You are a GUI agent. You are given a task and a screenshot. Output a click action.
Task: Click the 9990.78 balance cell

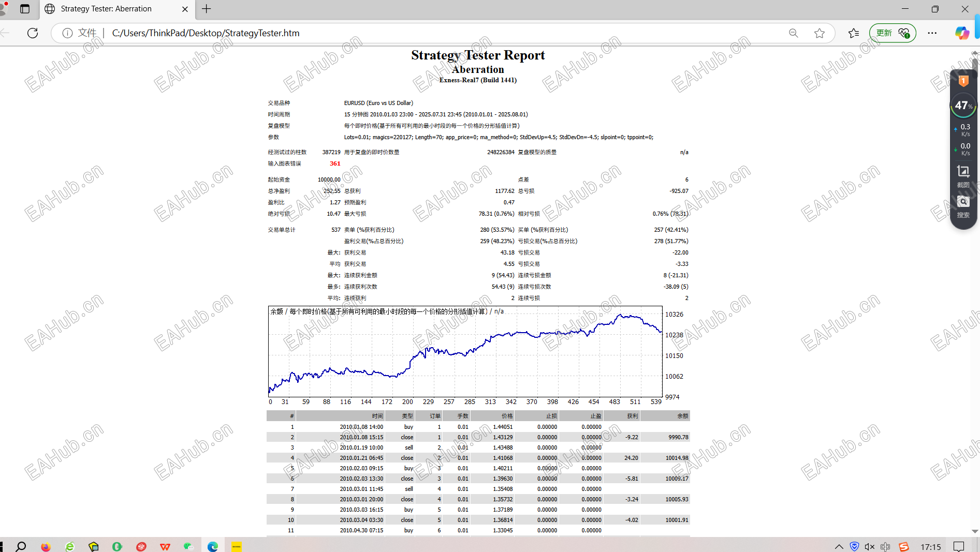678,437
